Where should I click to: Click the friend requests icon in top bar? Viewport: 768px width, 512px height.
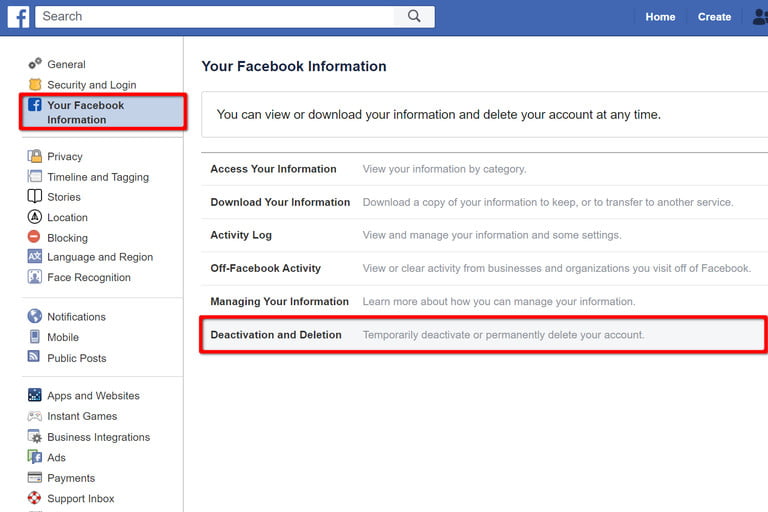point(759,17)
